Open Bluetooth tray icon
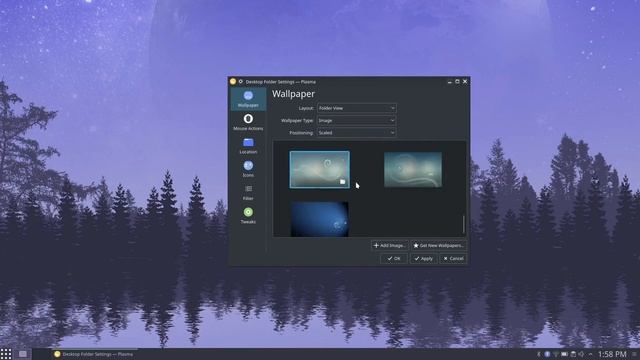640x360 pixels. 538,354
